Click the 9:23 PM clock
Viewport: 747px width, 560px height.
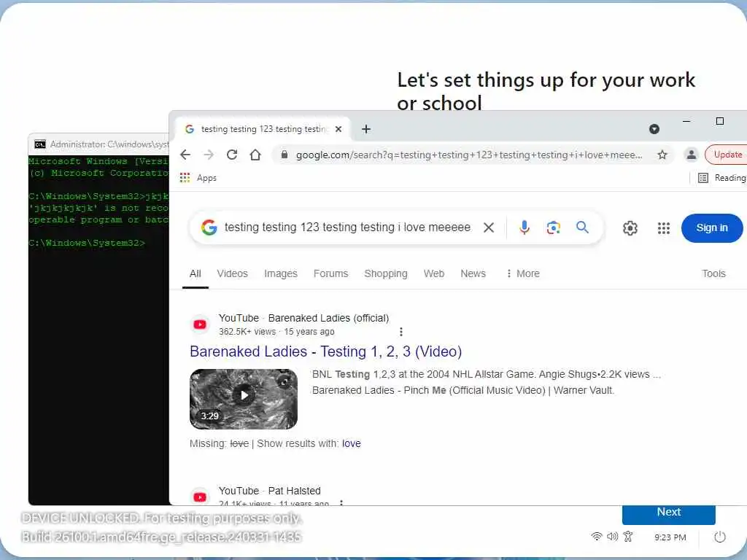pos(670,537)
